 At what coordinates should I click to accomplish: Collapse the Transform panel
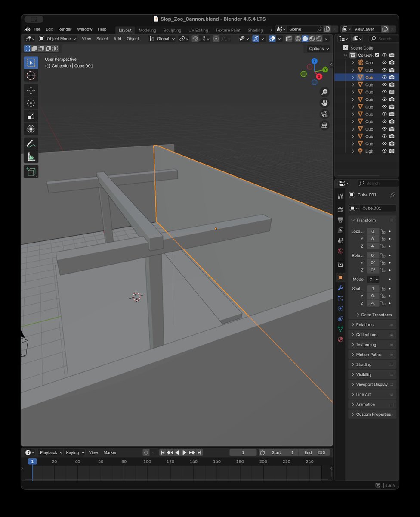tap(372, 220)
